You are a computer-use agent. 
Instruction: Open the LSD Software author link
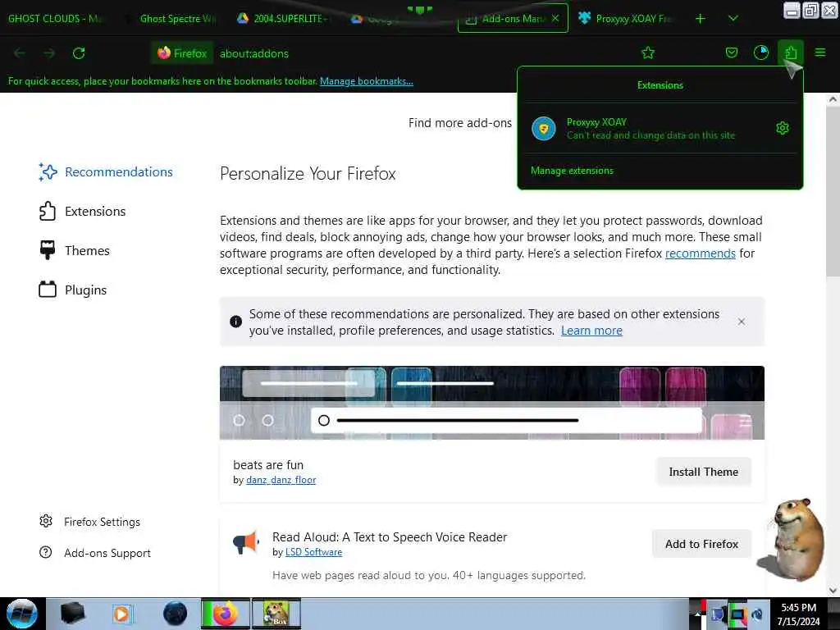coord(313,552)
